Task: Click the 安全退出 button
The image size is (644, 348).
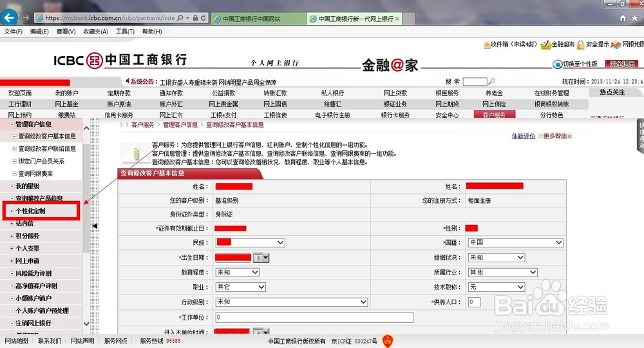Action: point(622,64)
